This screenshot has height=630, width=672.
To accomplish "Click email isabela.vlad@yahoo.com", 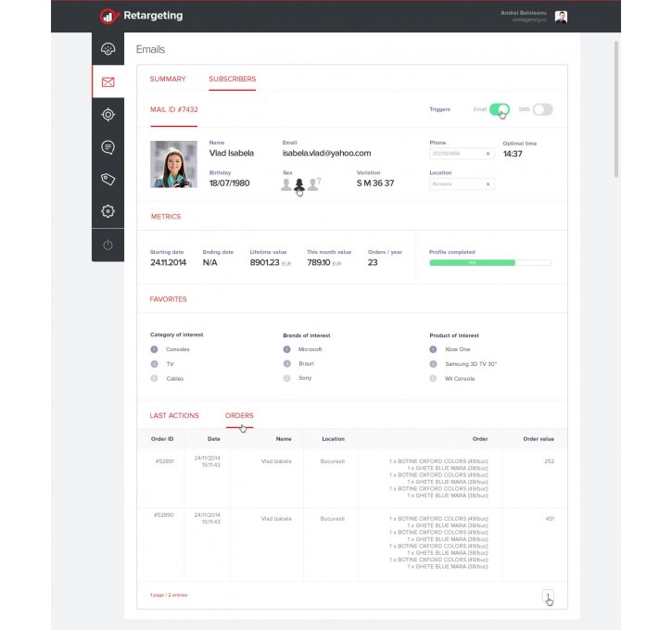I will 326,153.
